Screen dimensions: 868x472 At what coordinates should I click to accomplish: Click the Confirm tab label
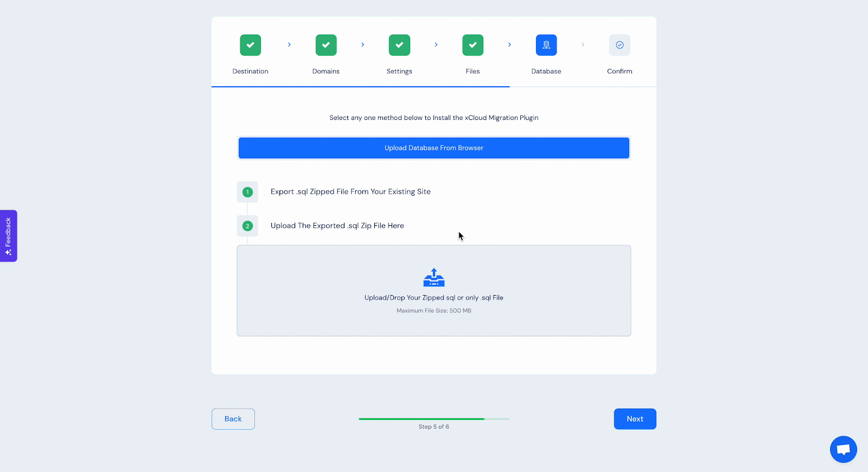click(x=620, y=71)
